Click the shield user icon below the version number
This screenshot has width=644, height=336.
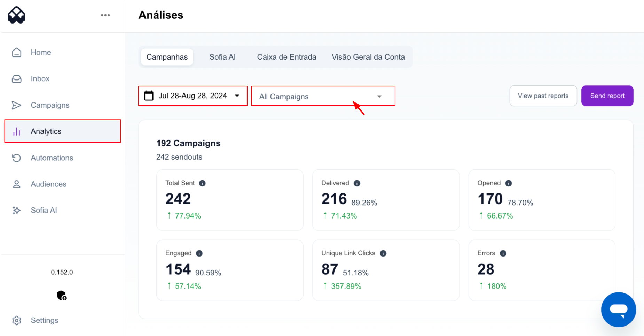click(62, 295)
